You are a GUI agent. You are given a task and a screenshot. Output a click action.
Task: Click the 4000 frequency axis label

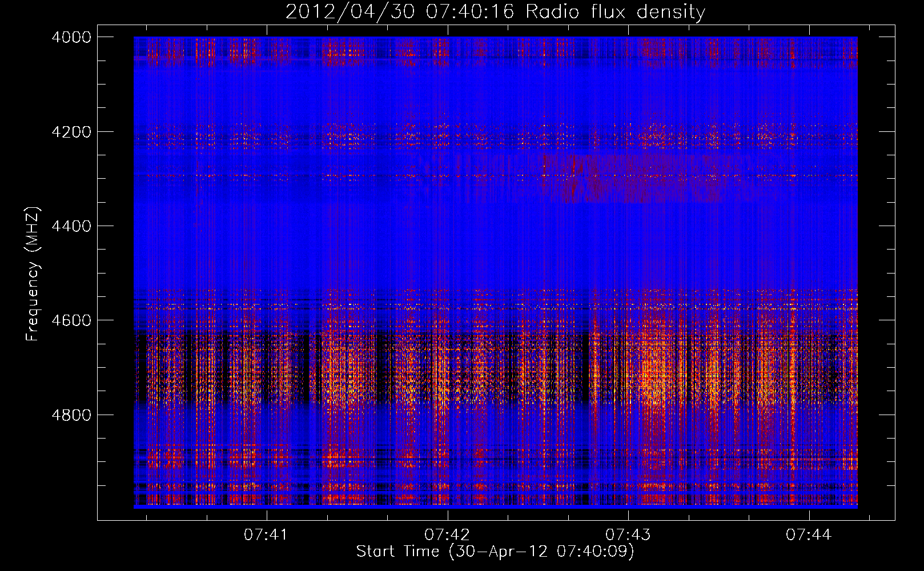(x=71, y=37)
